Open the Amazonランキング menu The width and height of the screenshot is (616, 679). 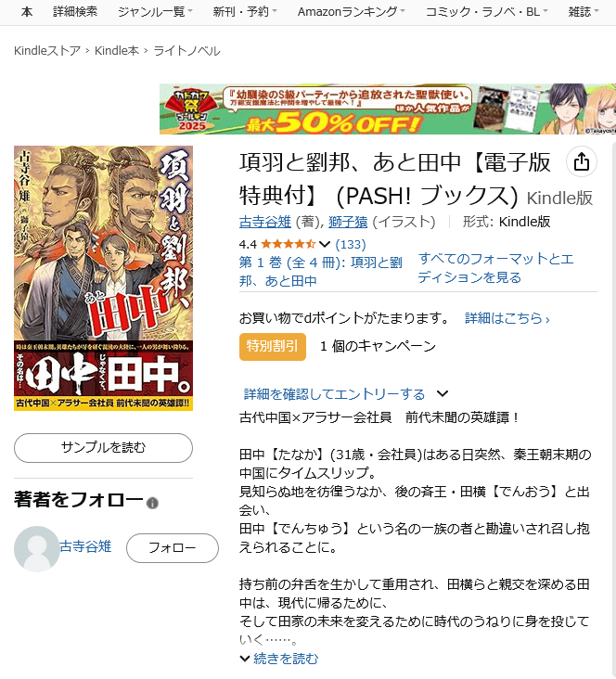click(x=352, y=12)
